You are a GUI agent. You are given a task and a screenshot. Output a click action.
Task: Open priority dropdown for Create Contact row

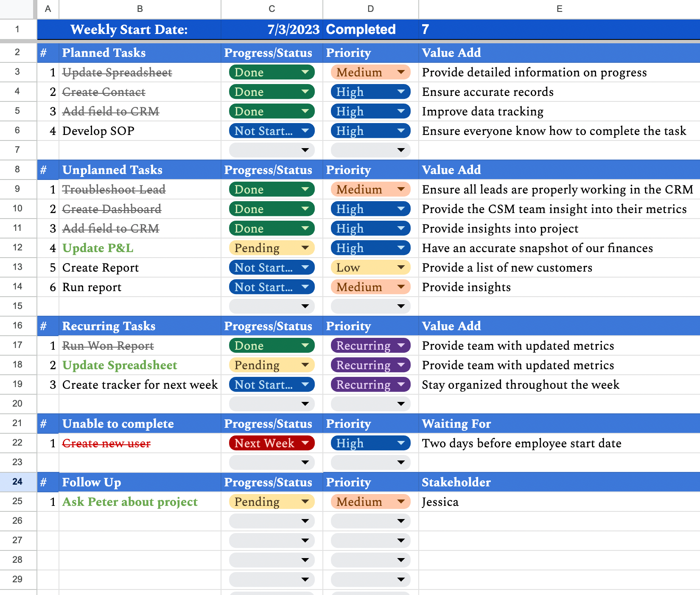(400, 92)
